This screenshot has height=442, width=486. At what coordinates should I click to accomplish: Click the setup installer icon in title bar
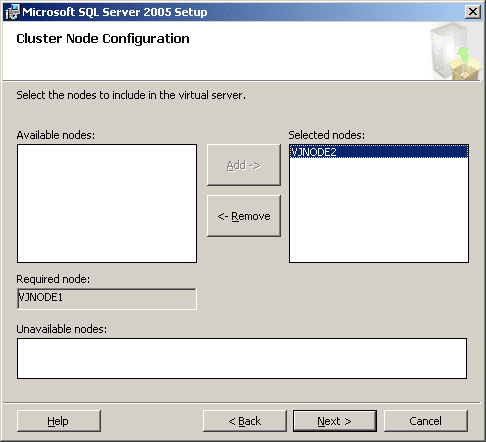(x=13, y=12)
